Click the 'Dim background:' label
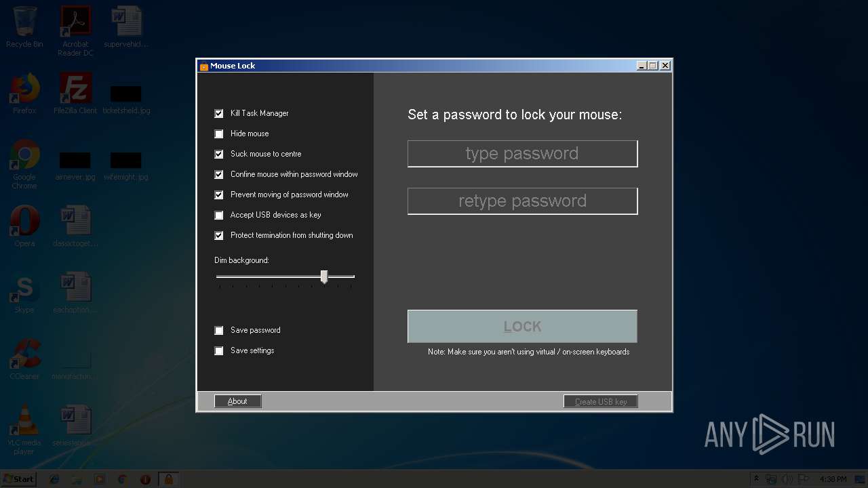This screenshot has height=488, width=868. tap(241, 260)
